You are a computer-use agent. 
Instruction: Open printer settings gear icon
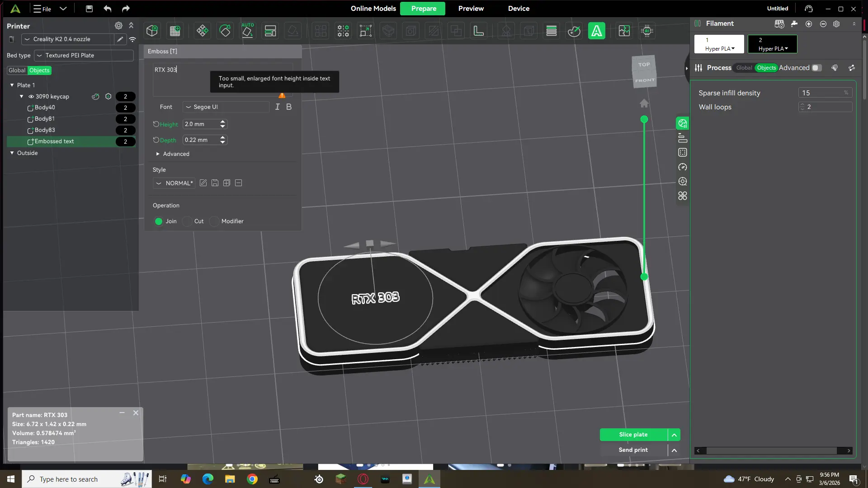point(118,26)
